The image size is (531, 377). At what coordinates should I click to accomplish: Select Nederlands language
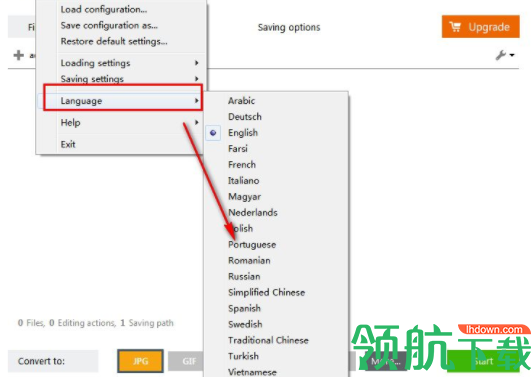[276, 212]
